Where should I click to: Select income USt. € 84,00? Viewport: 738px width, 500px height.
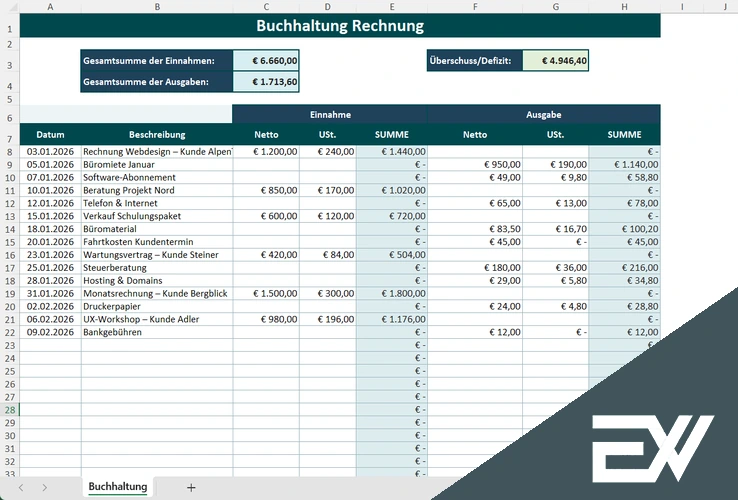(x=328, y=255)
